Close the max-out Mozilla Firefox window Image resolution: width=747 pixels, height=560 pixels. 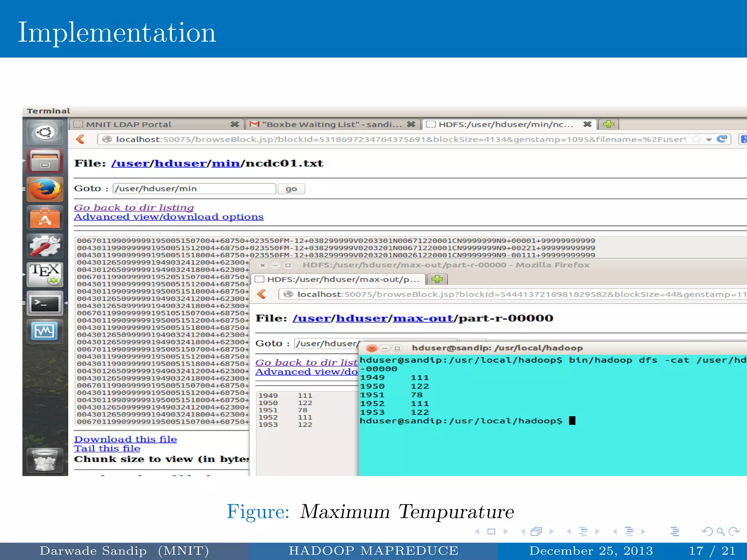click(262, 265)
